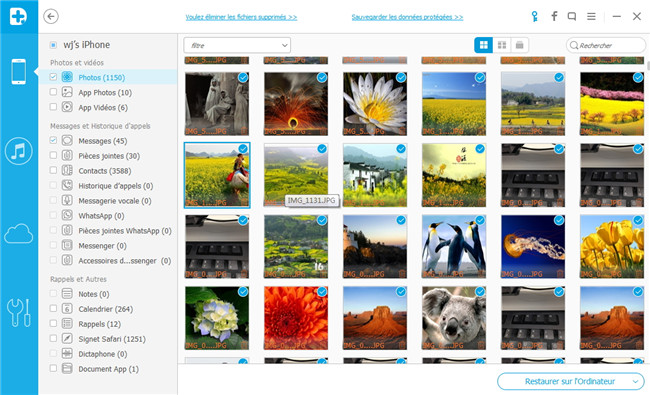Image resolution: width=650 pixels, height=395 pixels.
Task: Open the Document App (1) category
Action: pos(109,369)
